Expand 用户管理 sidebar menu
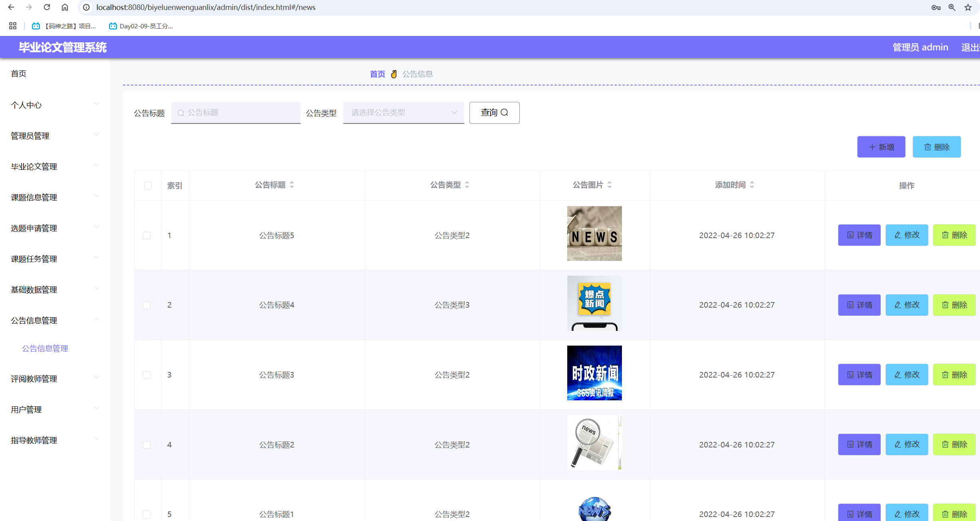This screenshot has width=980, height=521. tap(55, 410)
